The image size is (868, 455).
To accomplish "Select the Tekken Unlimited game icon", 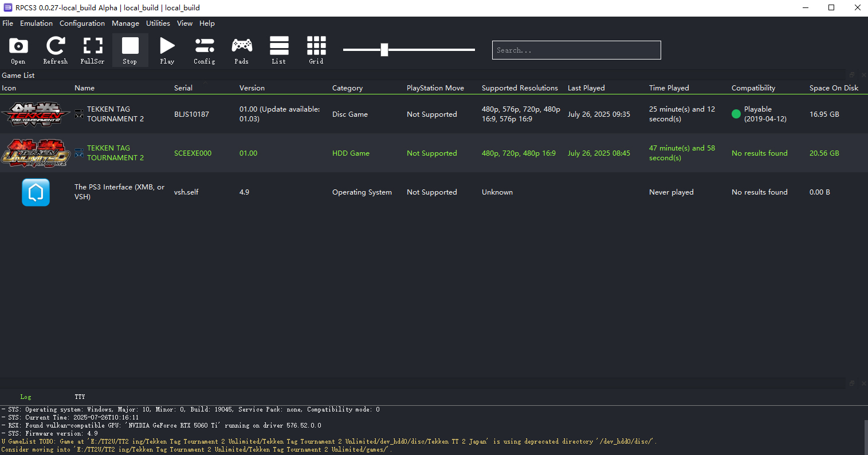I will 36,153.
